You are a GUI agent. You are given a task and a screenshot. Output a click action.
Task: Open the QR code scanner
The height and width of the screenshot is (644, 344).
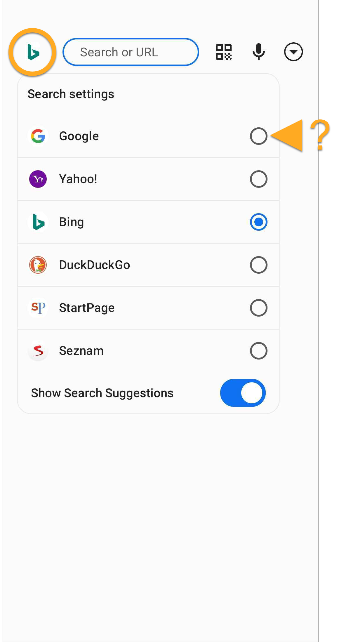pyautogui.click(x=223, y=52)
